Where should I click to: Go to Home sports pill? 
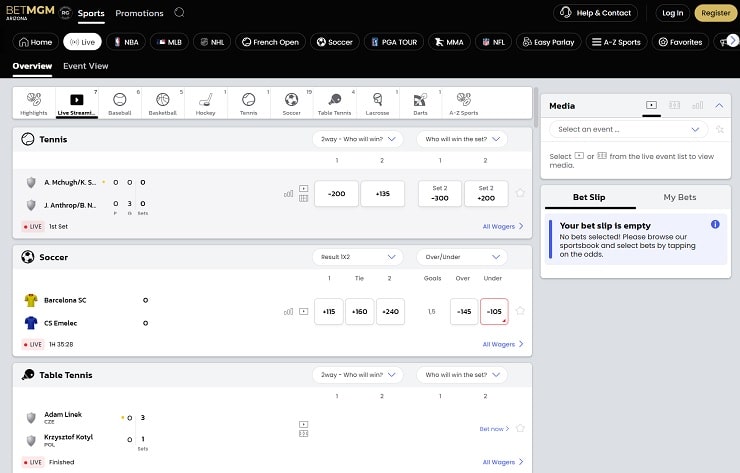click(x=35, y=42)
